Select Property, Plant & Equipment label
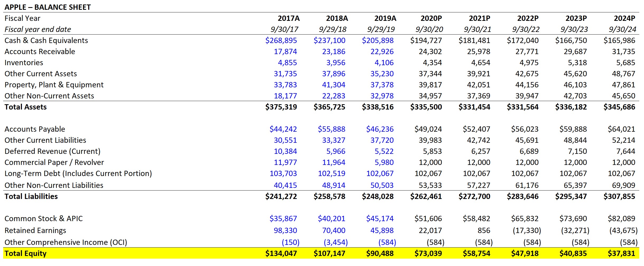This screenshot has height=266, width=644. (54, 85)
